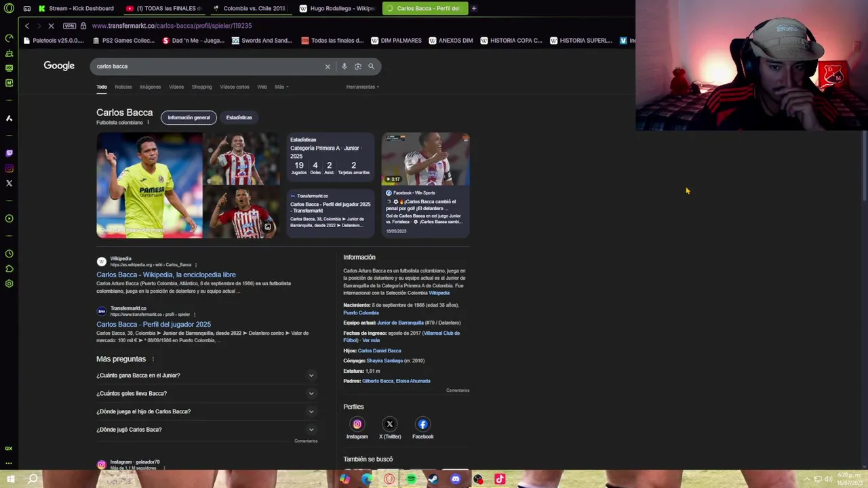
Task: Open the Player icon in sidebar
Action: (9, 218)
